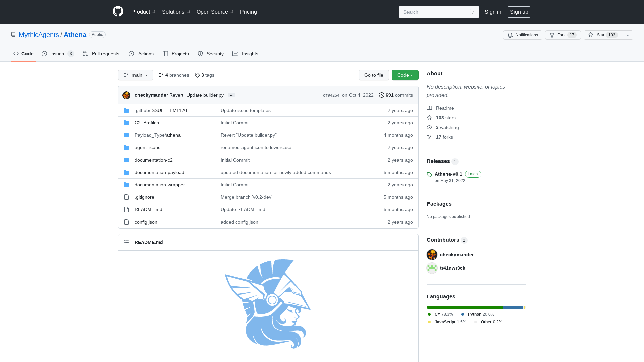This screenshot has height=362, width=644.
Task: Open the Athena-v0.1 release
Action: (x=448, y=174)
